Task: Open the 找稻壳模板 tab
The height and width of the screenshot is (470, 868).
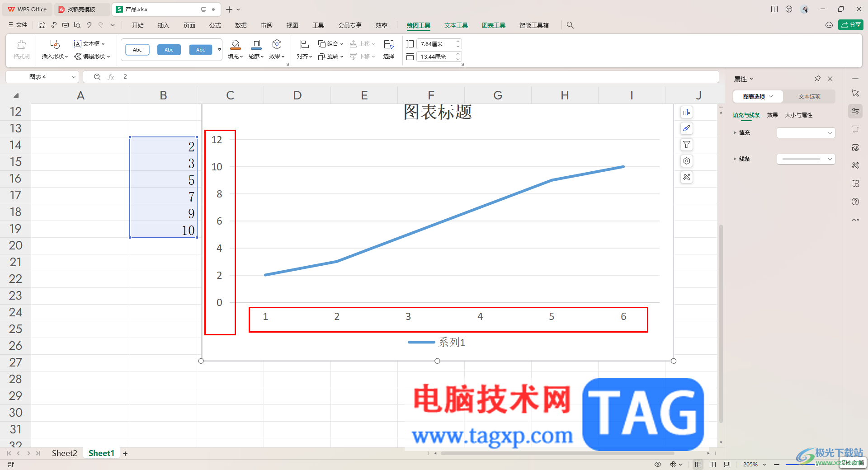Action: coord(81,9)
